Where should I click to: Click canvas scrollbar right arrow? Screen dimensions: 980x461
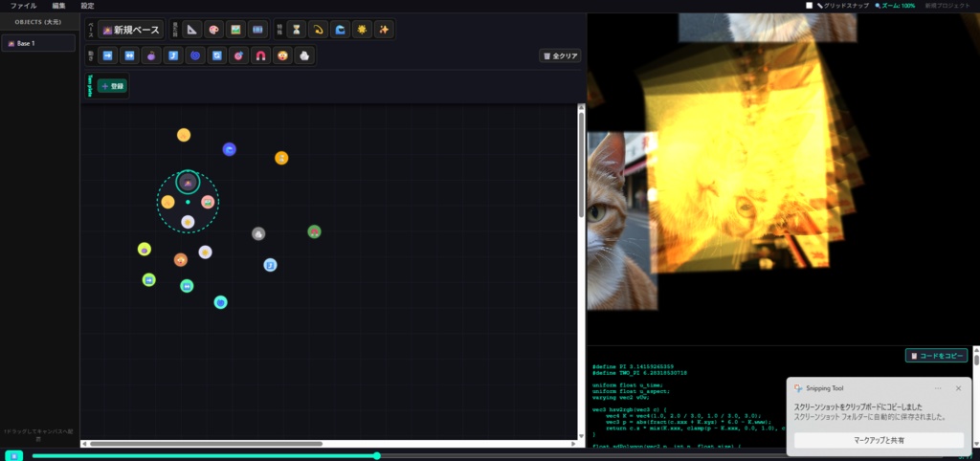[x=574, y=444]
